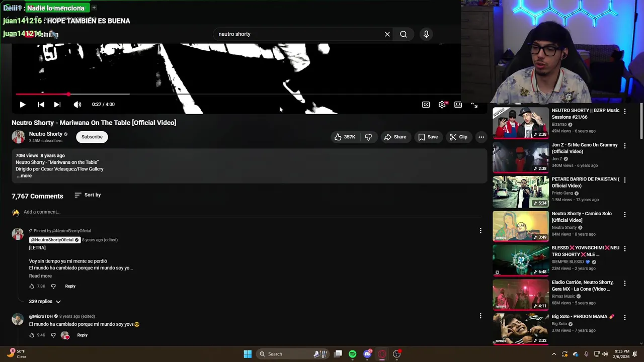Open Big Soto PERDON MAMA thumbnail
The width and height of the screenshot is (644, 362).
point(521,329)
